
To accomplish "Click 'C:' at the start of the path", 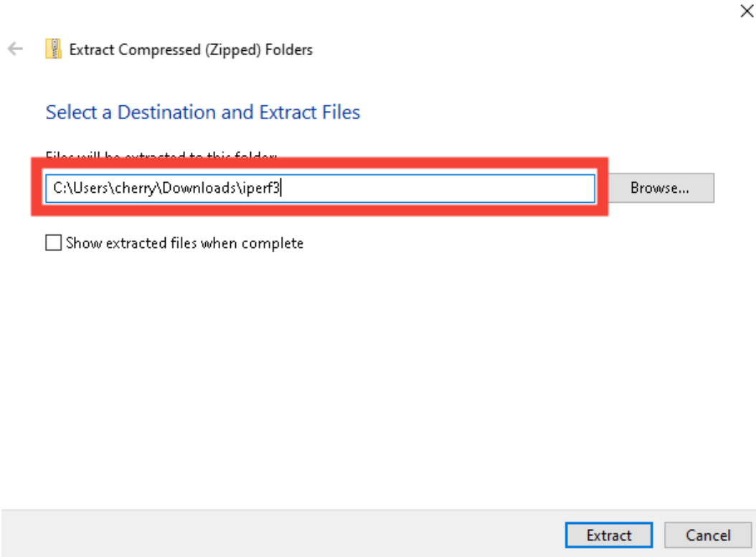I will point(59,188).
